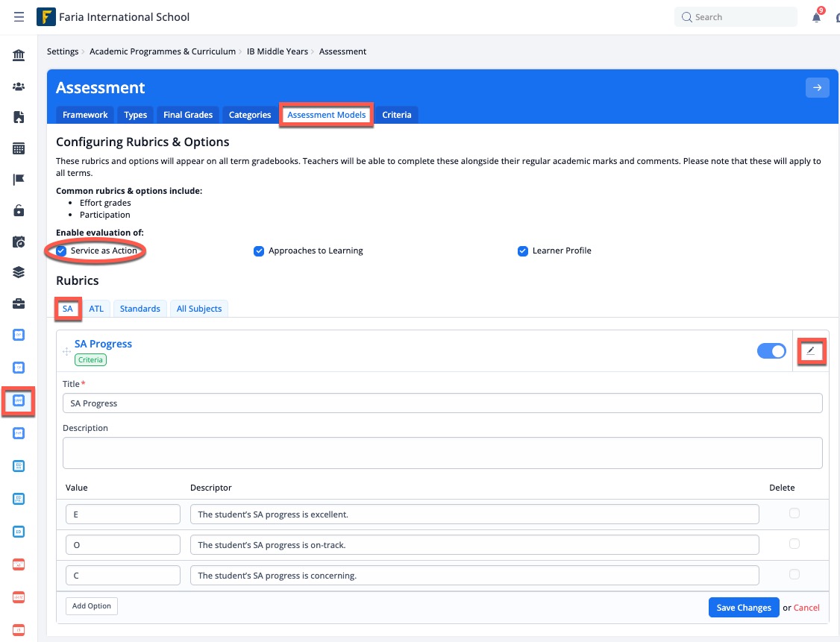The image size is (840, 642).
Task: Open the hamburger navigation menu
Action: (x=19, y=17)
